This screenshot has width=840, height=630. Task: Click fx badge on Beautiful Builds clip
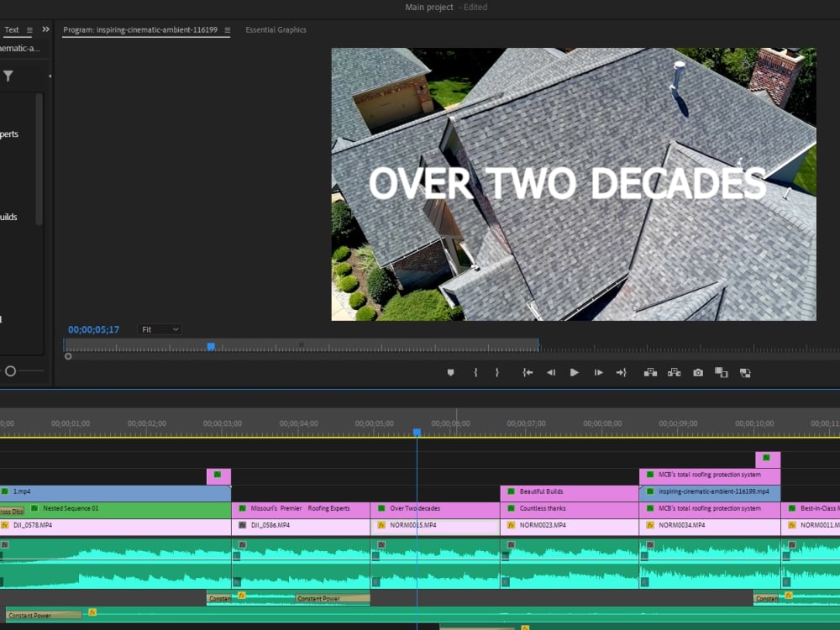511,491
